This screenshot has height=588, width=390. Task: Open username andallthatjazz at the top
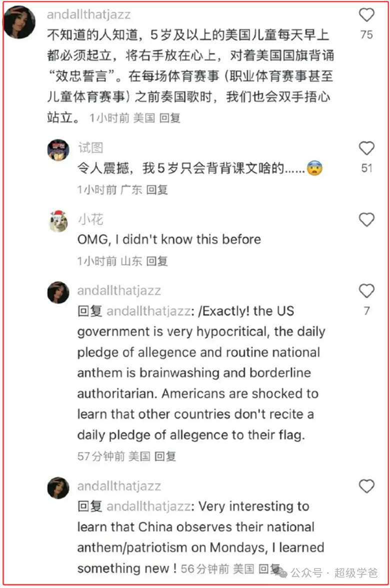(89, 14)
